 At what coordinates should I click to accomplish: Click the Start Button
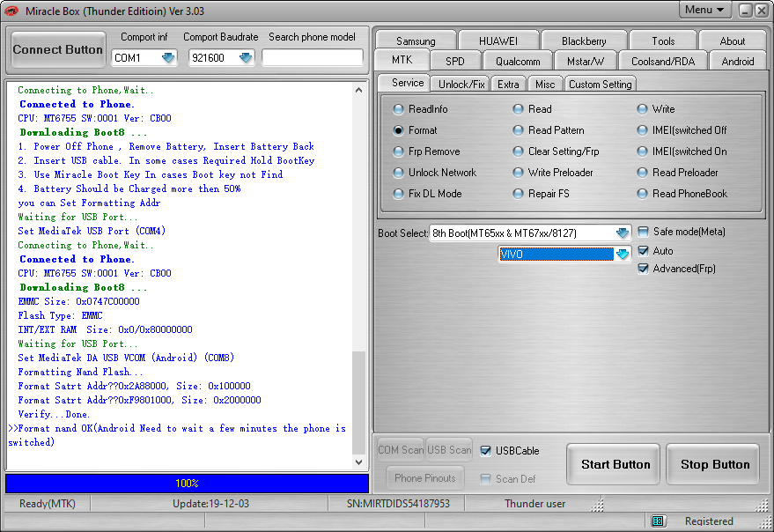tap(615, 464)
